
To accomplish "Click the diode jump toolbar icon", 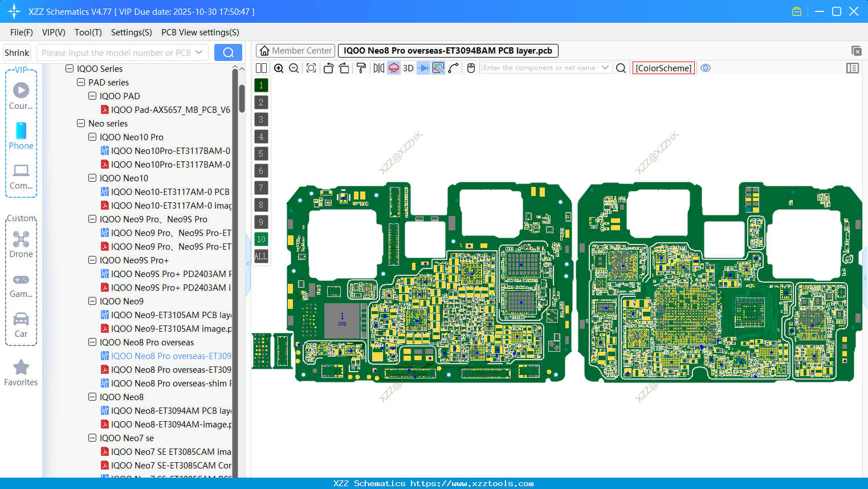I will coord(422,68).
